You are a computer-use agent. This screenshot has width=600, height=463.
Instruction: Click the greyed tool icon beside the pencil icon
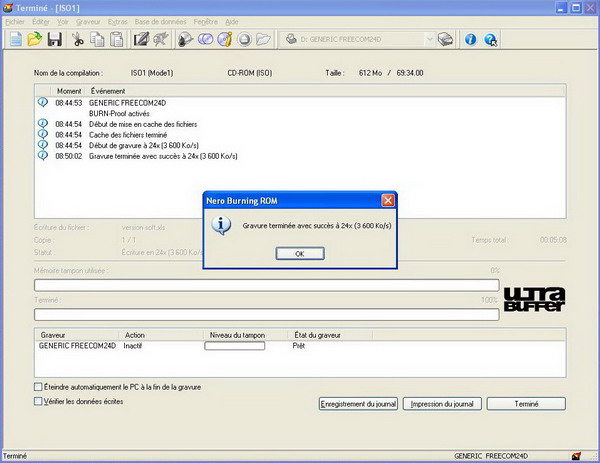[x=161, y=39]
